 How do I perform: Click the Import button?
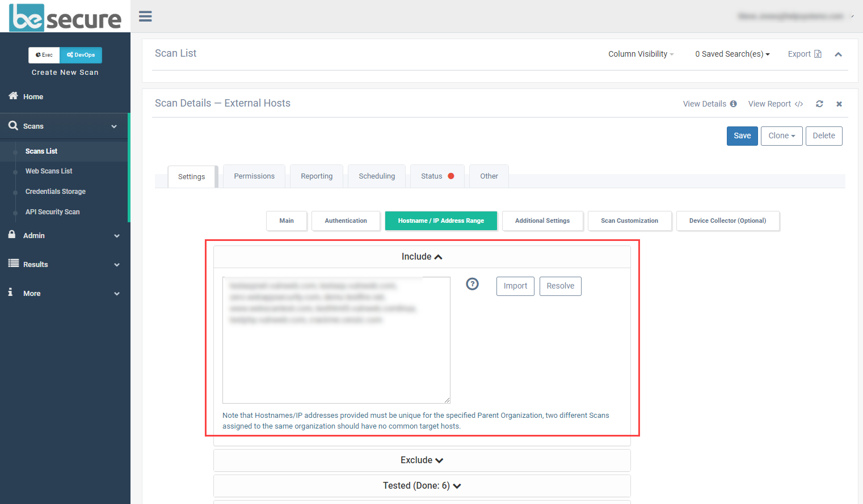click(515, 286)
